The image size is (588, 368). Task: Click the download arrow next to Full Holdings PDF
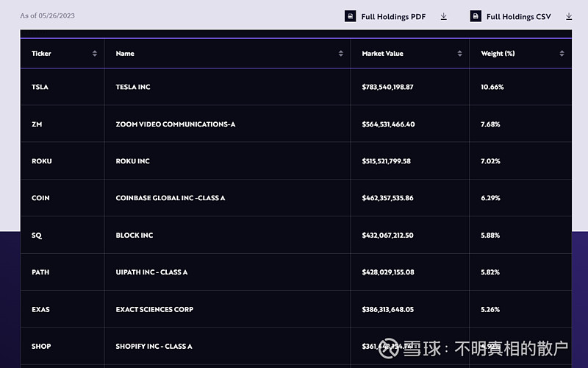(x=444, y=16)
